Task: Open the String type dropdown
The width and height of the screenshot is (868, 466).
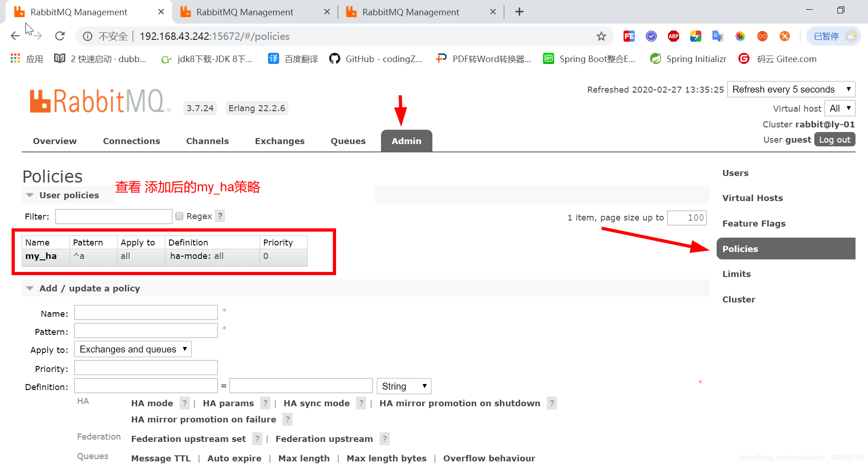Action: click(x=404, y=386)
